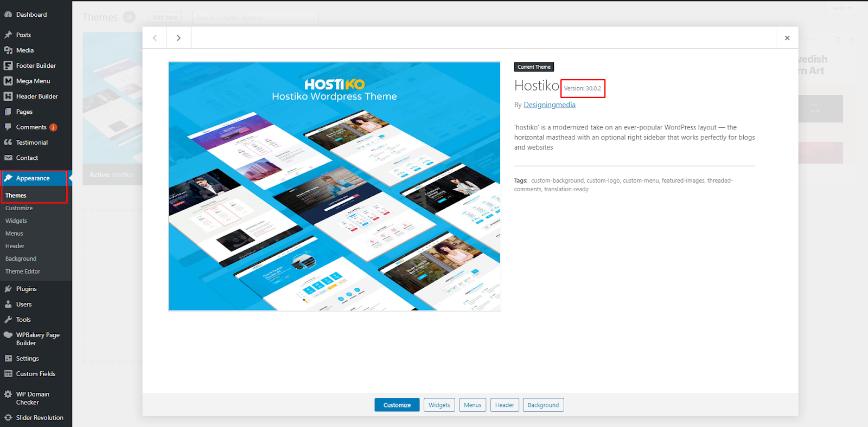Click the blue Customize button
This screenshot has width=868, height=427.
397,405
